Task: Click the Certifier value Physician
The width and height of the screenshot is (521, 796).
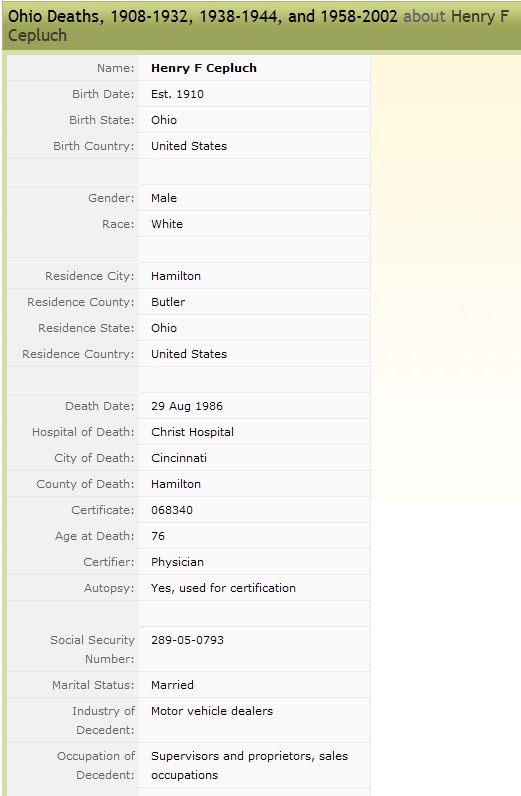Action: coord(177,562)
